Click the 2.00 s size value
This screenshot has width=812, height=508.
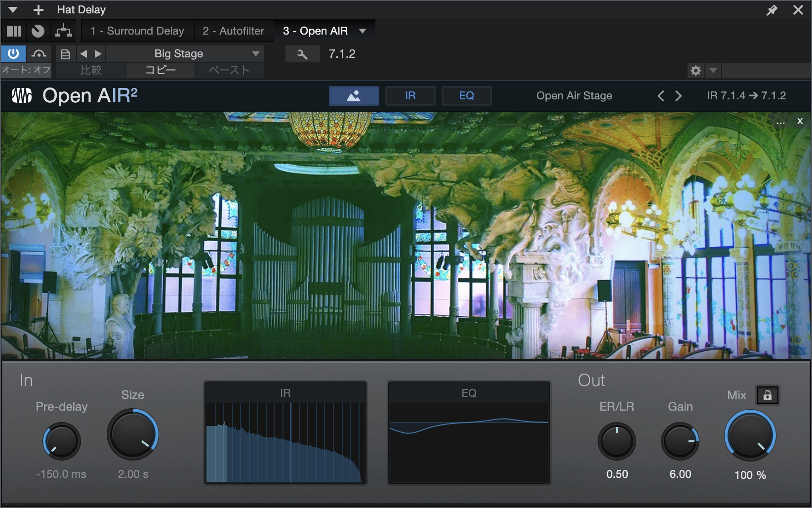click(x=133, y=474)
